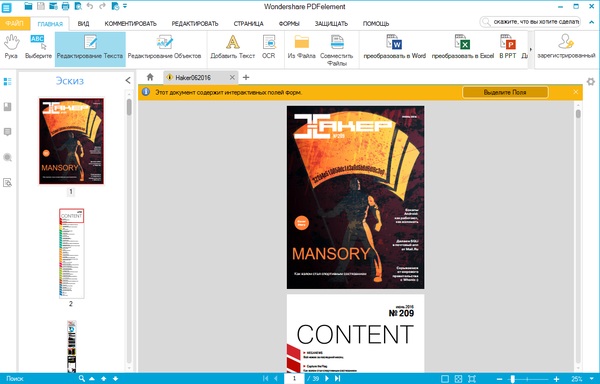Go to previous page arrow
This screenshot has width=600, height=384.
pos(276,378)
